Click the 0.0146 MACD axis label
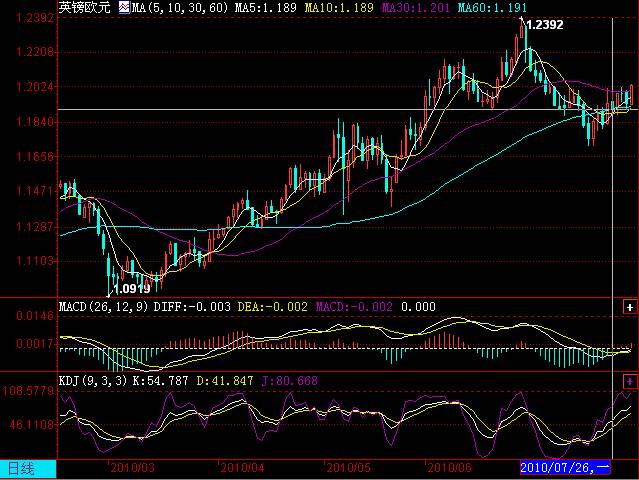639x480 pixels. [35, 316]
